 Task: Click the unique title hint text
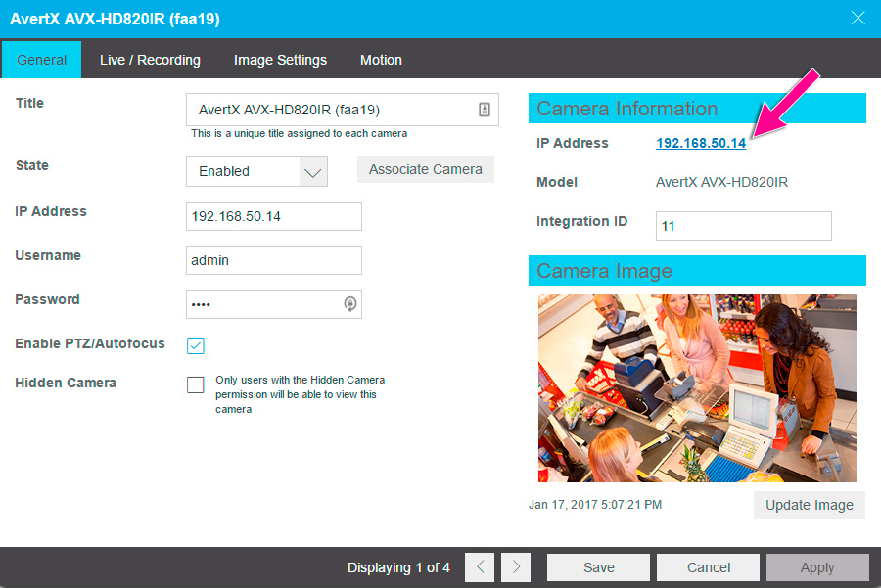pyautogui.click(x=299, y=133)
